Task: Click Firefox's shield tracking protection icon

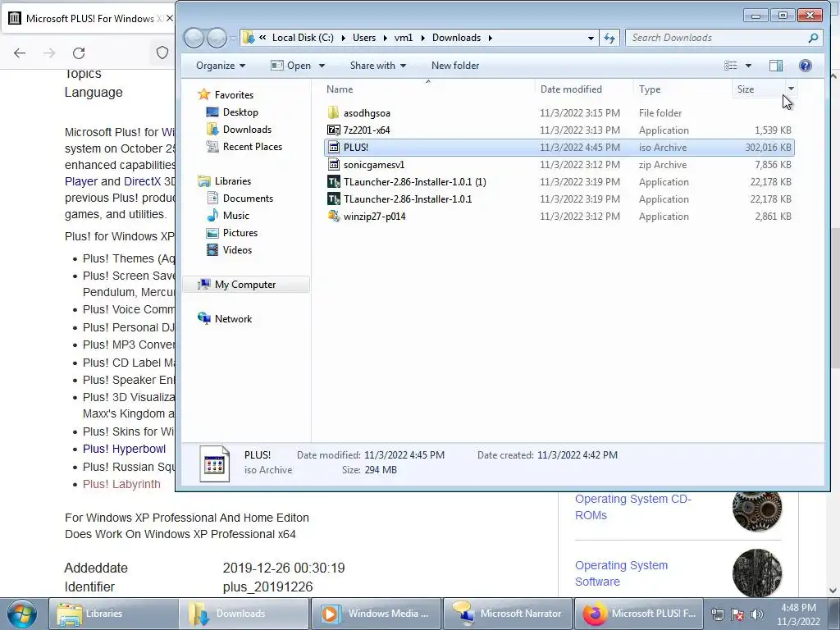Action: (x=162, y=52)
